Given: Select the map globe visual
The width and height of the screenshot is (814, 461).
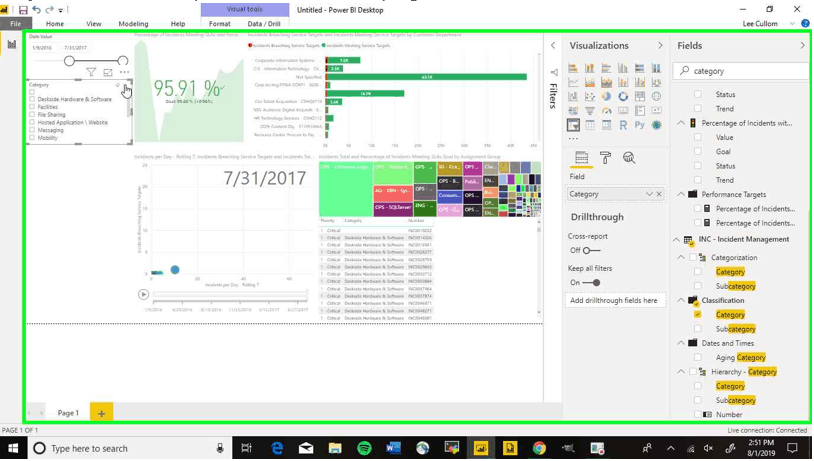Looking at the screenshot, I should [x=656, y=96].
